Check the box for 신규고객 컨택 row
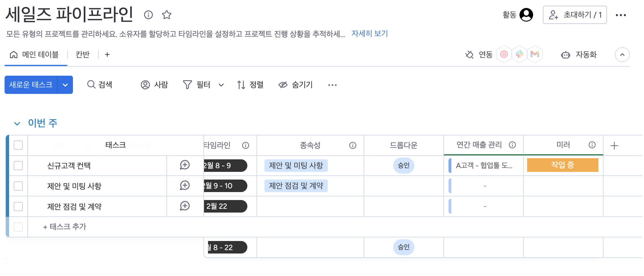644x276 pixels. pyautogui.click(x=18, y=166)
